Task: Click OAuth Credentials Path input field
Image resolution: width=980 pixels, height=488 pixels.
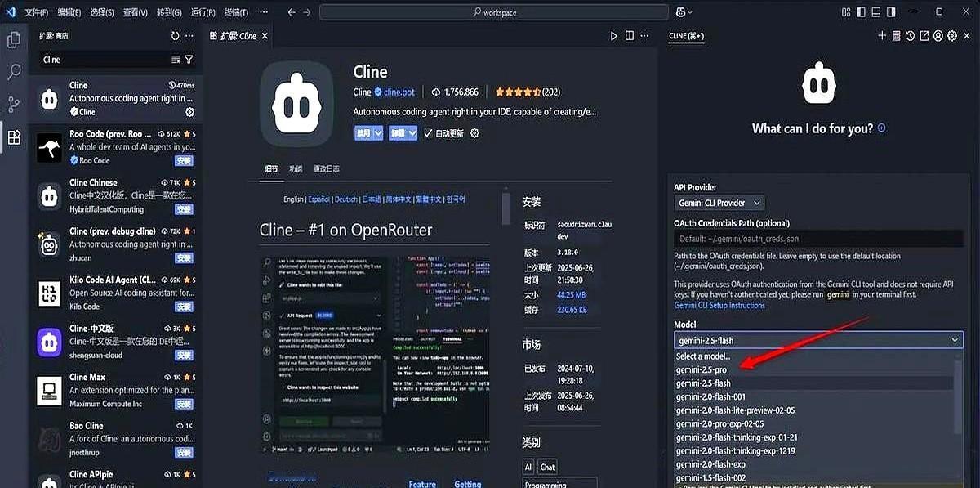Action: [x=818, y=239]
